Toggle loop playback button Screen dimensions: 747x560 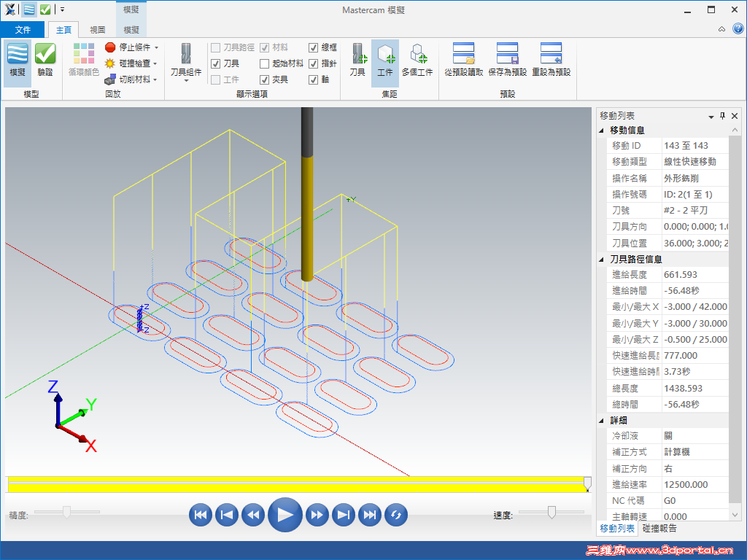coord(396,515)
